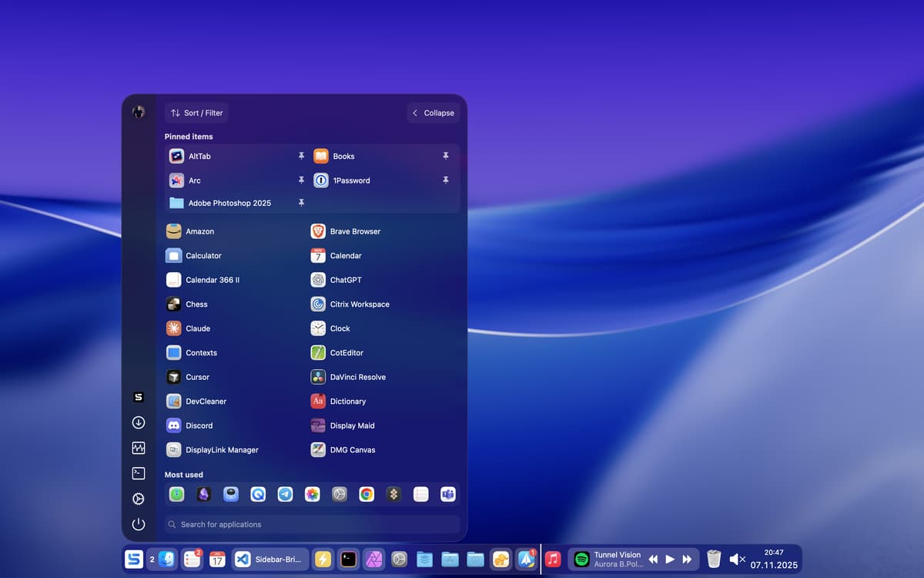Image resolution: width=924 pixels, height=578 pixels.
Task: Select Citrix Workspace in the app list
Action: point(359,304)
